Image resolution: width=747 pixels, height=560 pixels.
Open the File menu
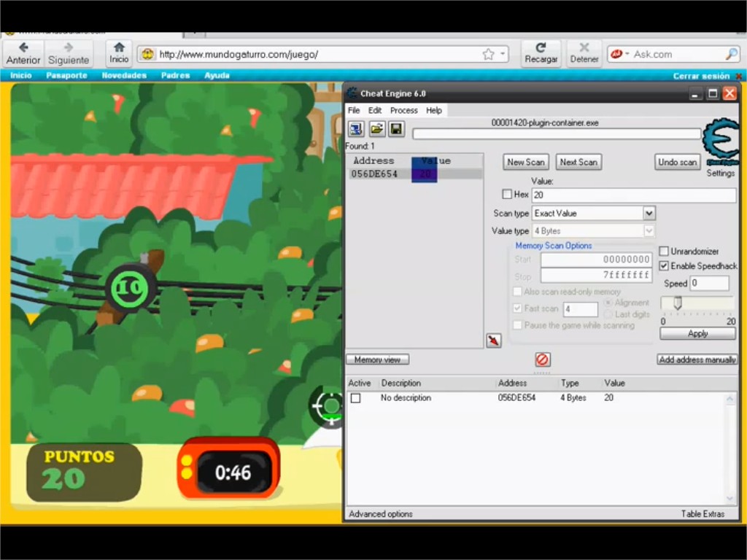tap(354, 111)
